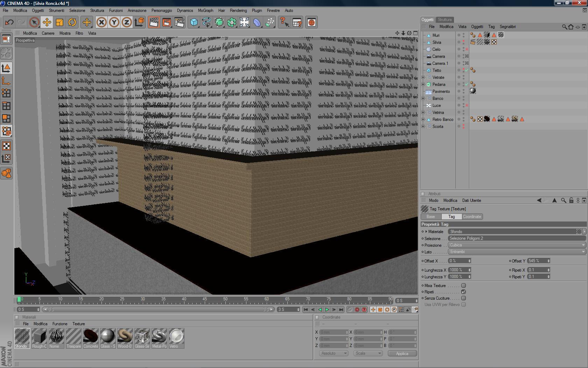Viewport: 588px width, 368px height.
Task: Select the Scale tool
Action: (59, 22)
